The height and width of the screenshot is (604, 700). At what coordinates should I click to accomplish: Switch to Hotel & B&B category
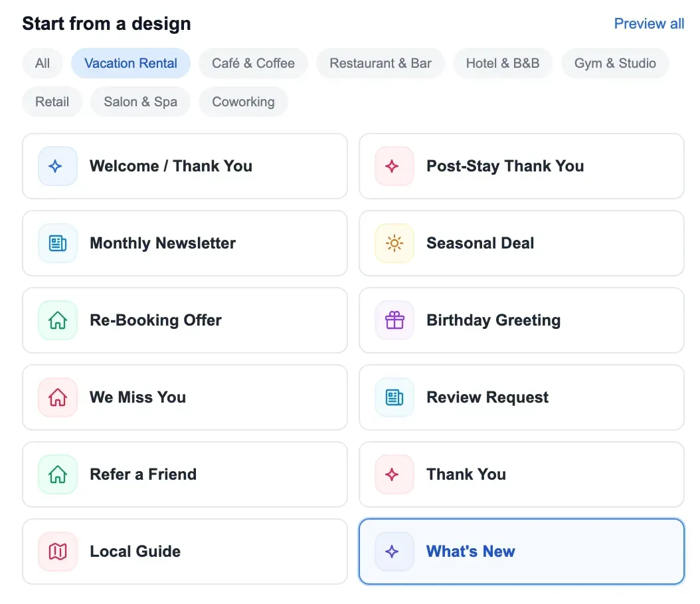coord(503,63)
